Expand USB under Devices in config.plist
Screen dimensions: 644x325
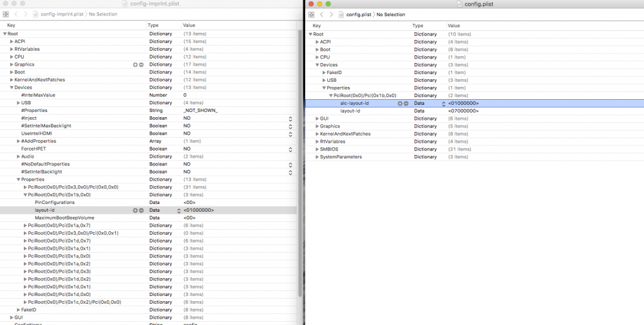pos(324,80)
